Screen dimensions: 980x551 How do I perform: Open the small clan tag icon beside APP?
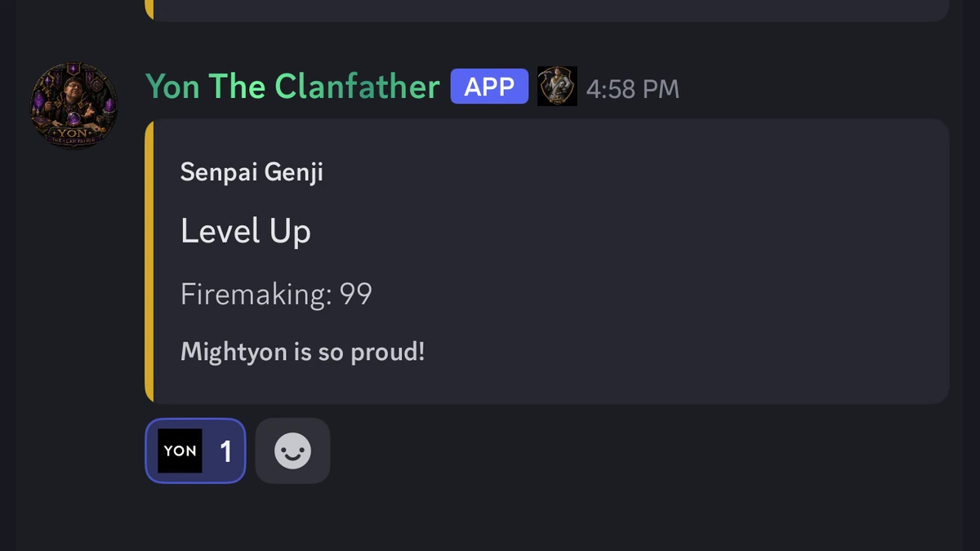pos(557,87)
